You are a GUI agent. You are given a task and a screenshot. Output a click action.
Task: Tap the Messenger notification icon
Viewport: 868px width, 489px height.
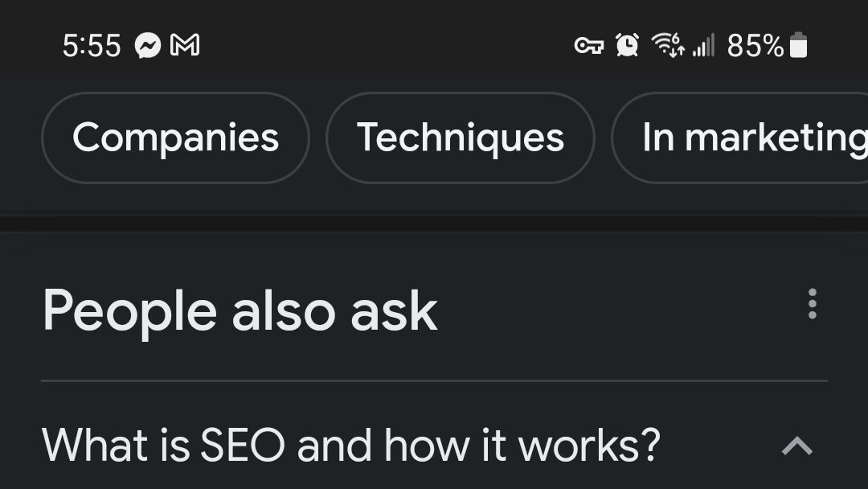tap(148, 45)
